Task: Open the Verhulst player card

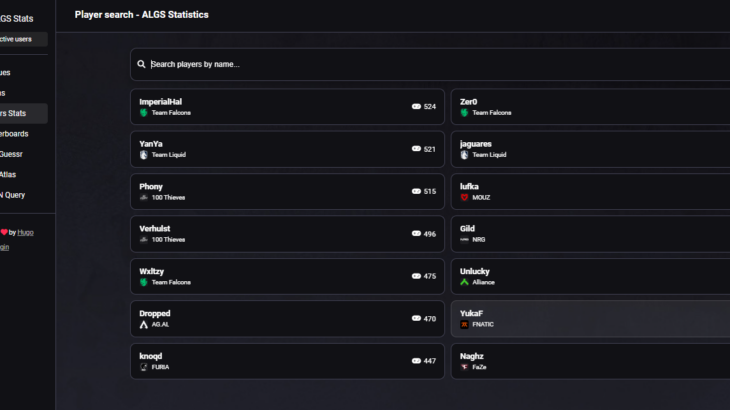Action: (x=287, y=234)
